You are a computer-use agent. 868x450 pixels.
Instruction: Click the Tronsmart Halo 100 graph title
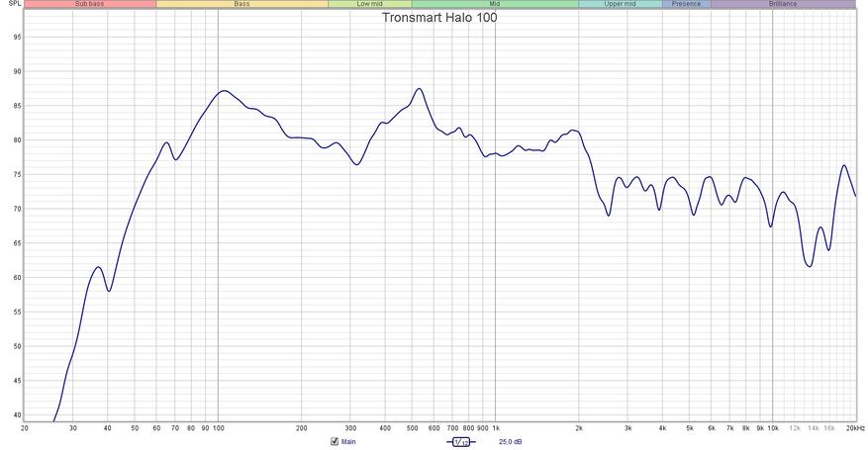pyautogui.click(x=439, y=17)
